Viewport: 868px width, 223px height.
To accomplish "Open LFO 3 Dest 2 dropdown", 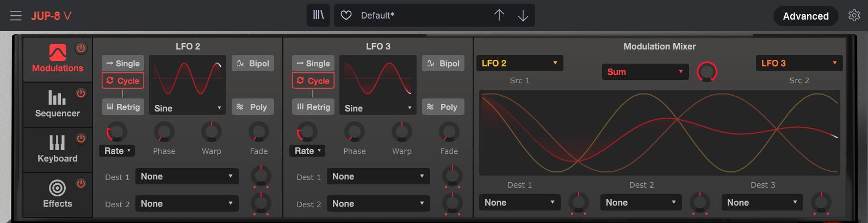I will click(x=379, y=203).
